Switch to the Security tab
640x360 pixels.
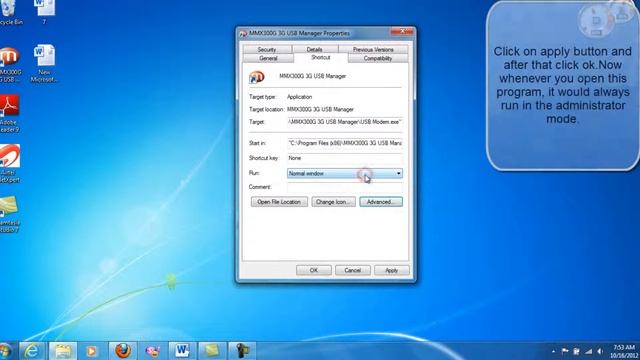pos(267,49)
